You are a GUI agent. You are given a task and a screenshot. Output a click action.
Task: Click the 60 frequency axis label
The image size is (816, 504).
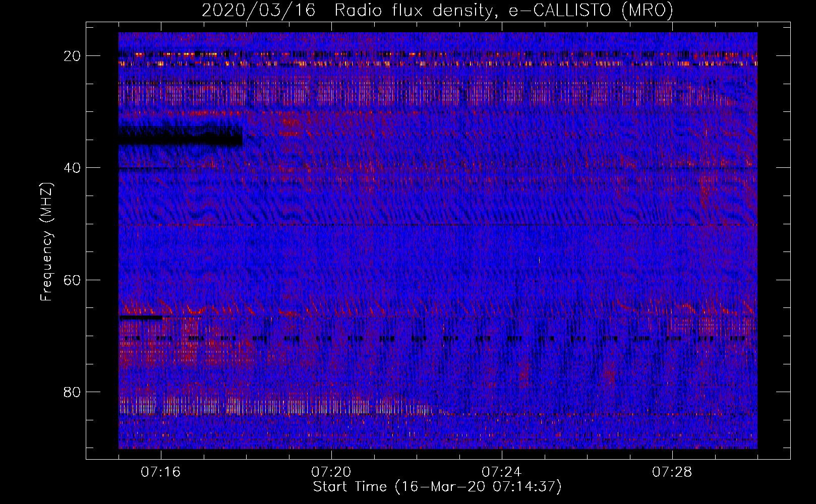coord(73,280)
